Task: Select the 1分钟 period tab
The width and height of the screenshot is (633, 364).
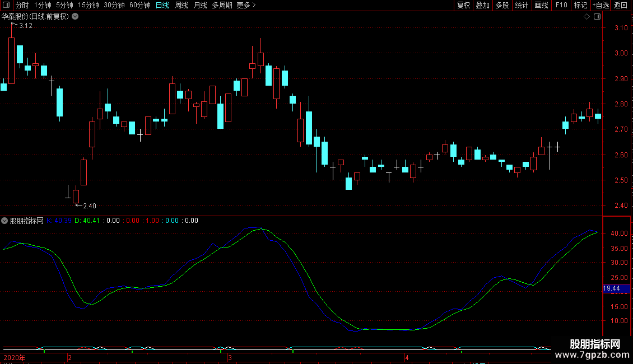Action: [43, 5]
